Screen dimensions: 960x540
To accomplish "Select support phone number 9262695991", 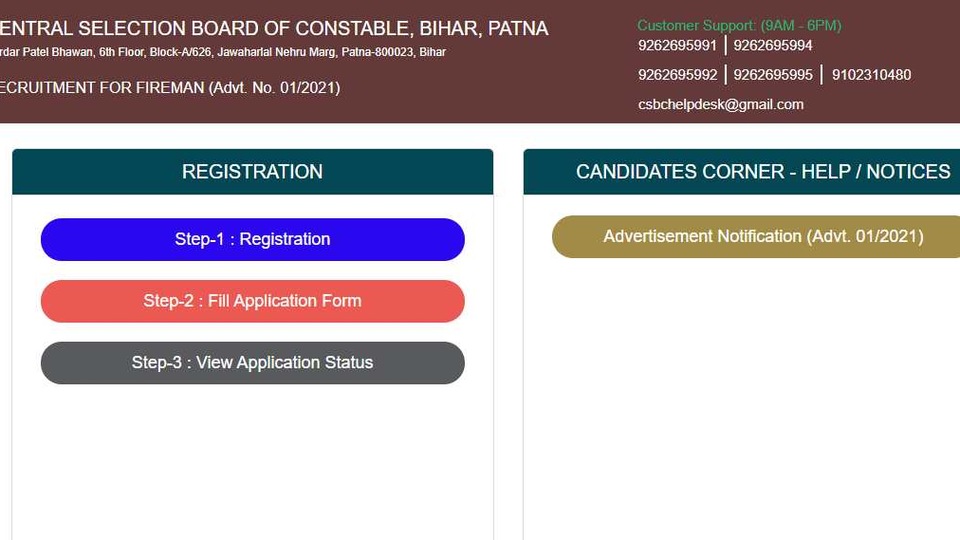I will click(x=677, y=45).
